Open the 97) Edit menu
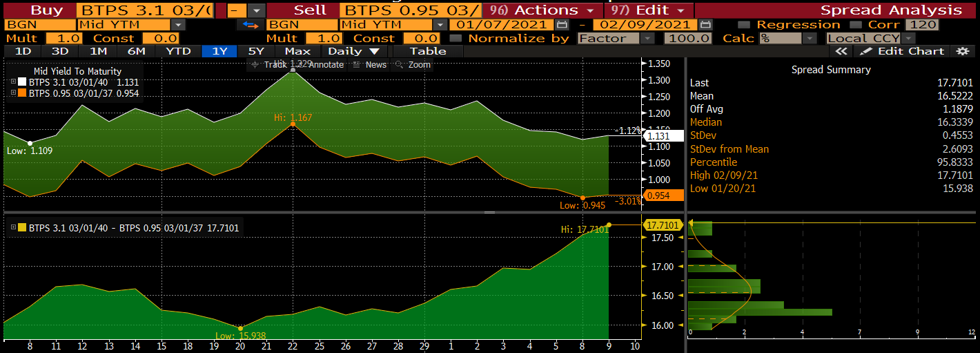Image resolution: width=980 pixels, height=353 pixels. point(649,10)
